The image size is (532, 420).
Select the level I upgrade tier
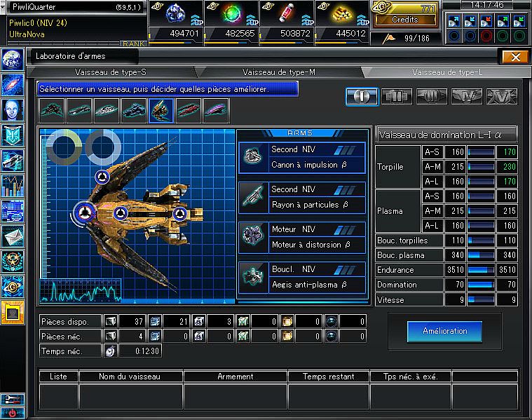click(362, 97)
